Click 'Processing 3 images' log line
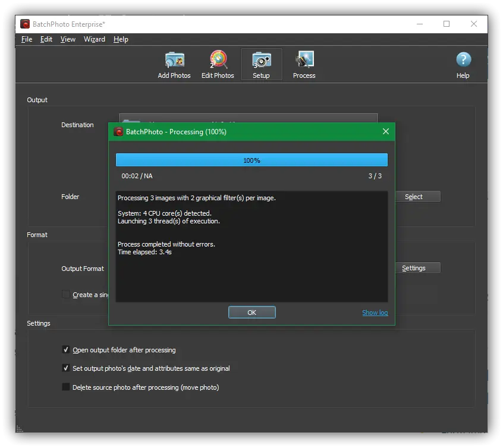 tap(197, 198)
